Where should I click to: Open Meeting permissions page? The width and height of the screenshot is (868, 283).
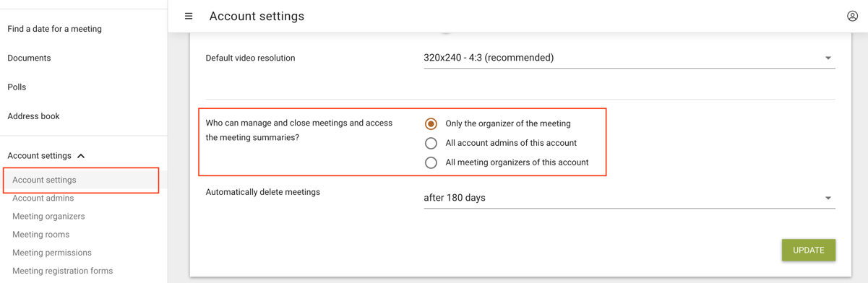[52, 253]
